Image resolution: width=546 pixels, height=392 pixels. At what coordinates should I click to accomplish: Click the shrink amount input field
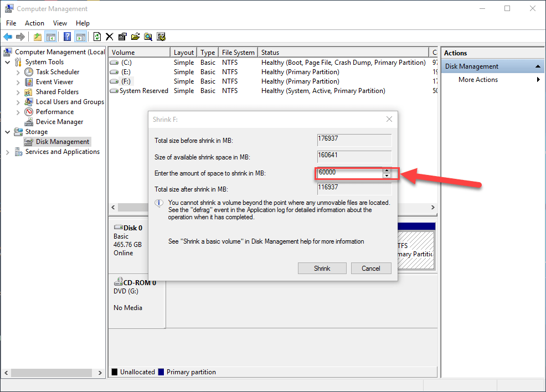tap(349, 173)
